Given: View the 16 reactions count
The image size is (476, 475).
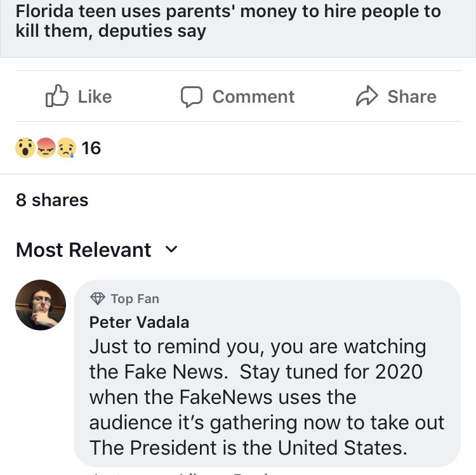Looking at the screenshot, I should click(x=91, y=148).
